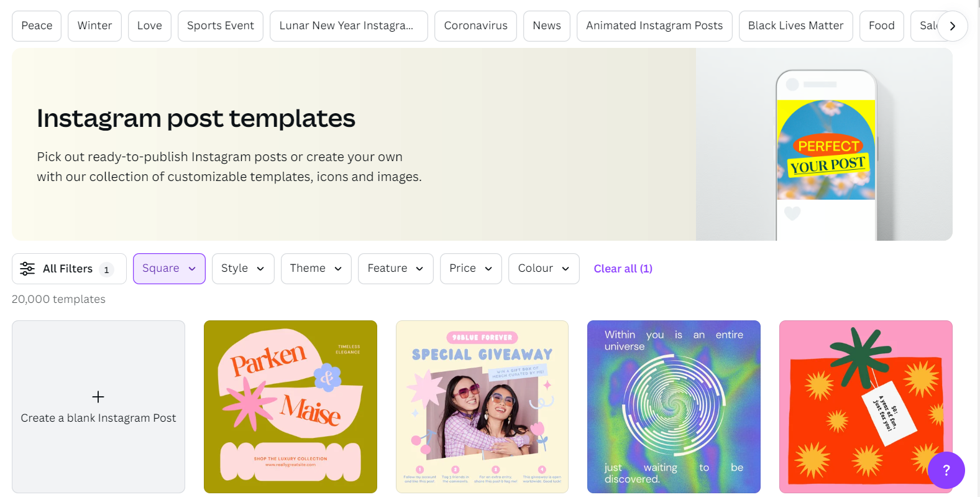Open the All Filters panel

pos(69,269)
